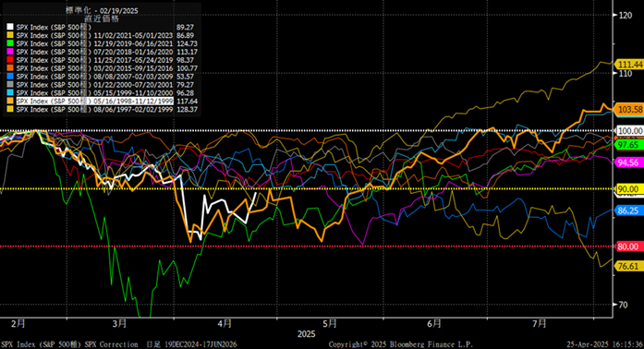Viewport: 644px width, 349px height.
Task: Click the 120 tick on the y-axis
Action: coord(626,15)
